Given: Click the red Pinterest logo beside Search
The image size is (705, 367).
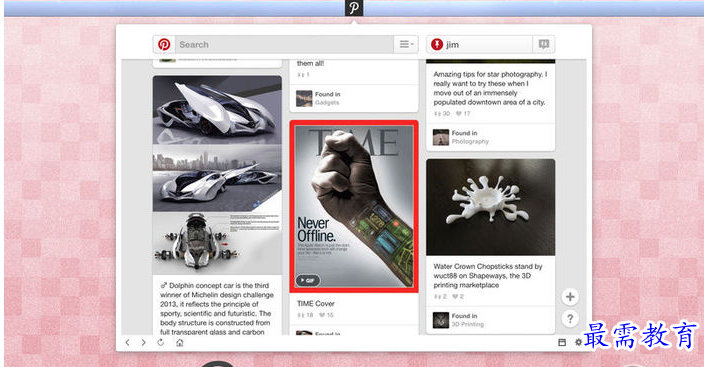Looking at the screenshot, I should click(164, 45).
